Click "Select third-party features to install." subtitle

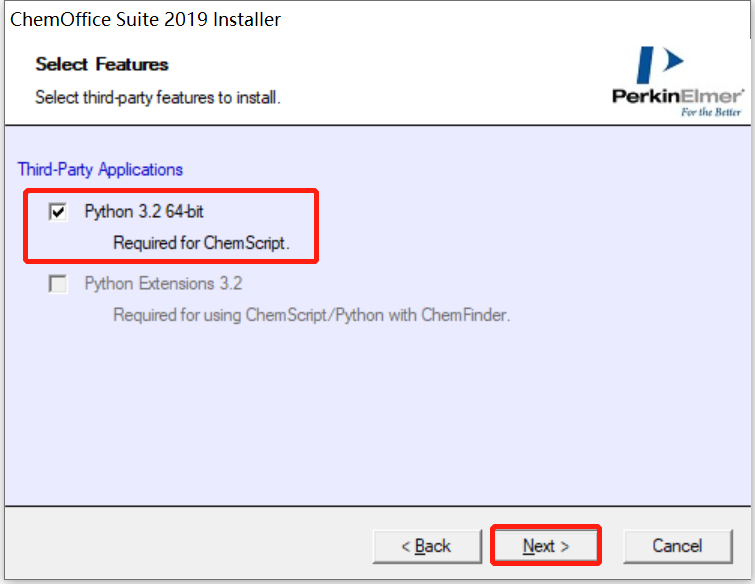click(x=158, y=98)
